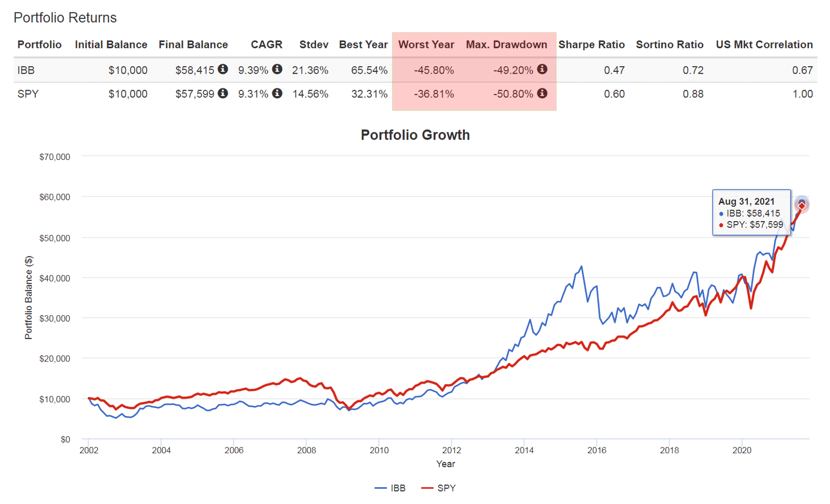The height and width of the screenshot is (504, 830).
Task: Click SPY Sharpe ratio 0.60
Action: point(614,94)
